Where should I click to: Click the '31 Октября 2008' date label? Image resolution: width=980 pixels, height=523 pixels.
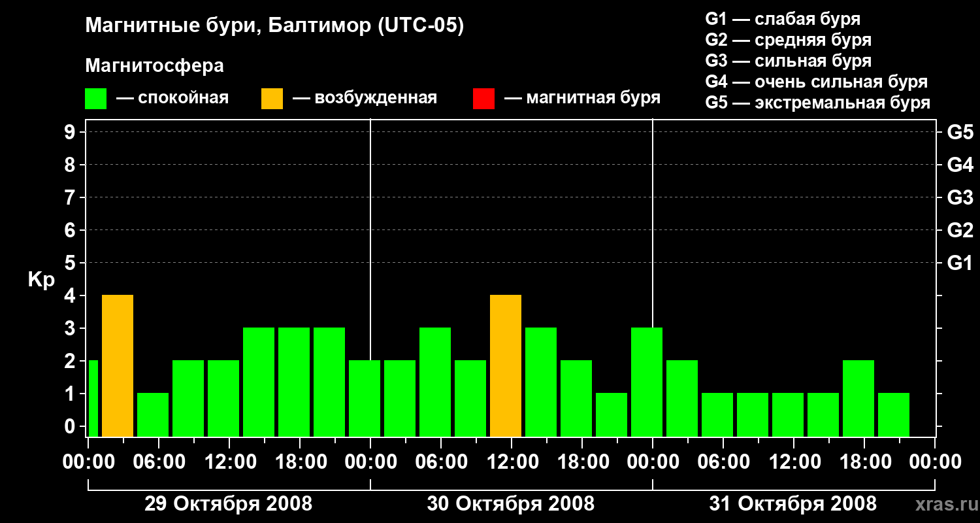(x=793, y=504)
